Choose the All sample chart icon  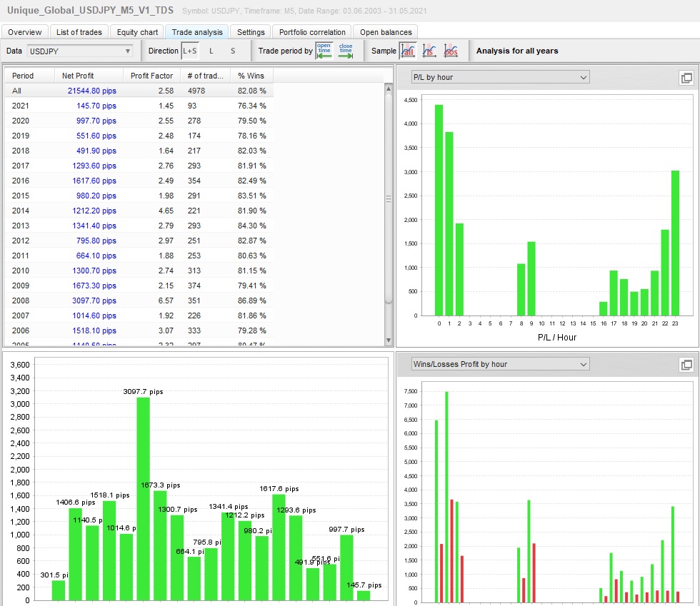408,51
